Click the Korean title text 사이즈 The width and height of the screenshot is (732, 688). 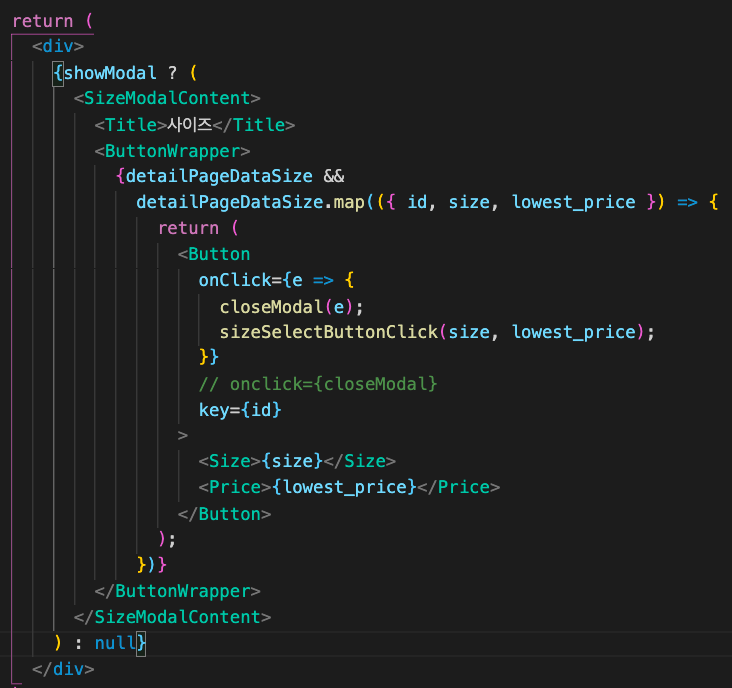pos(190,125)
